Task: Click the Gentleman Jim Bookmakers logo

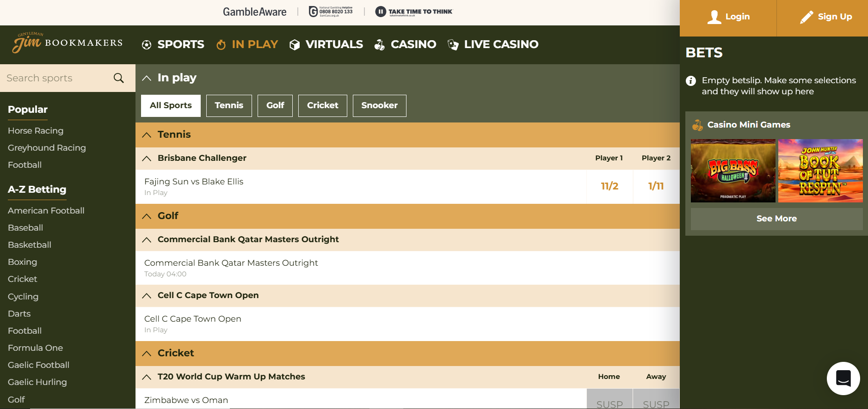Action: click(x=68, y=43)
